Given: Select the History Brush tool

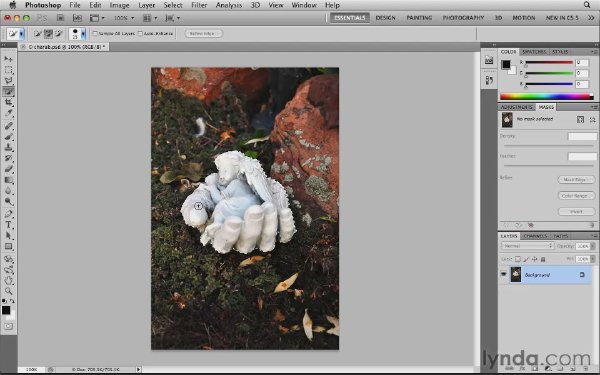Looking at the screenshot, I should tap(8, 158).
